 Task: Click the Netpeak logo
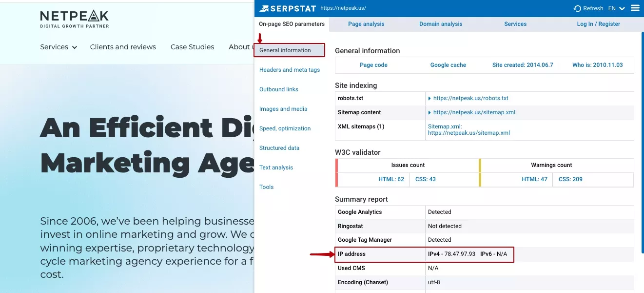[75, 19]
